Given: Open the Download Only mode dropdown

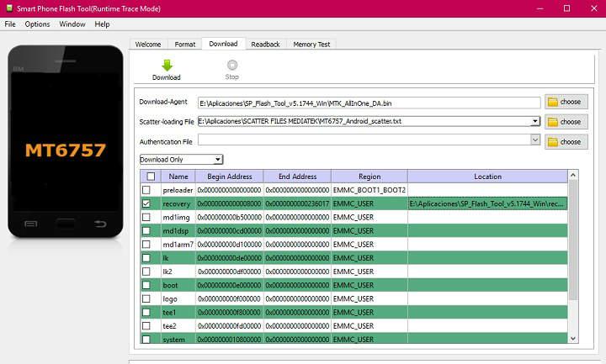Looking at the screenshot, I should [181, 160].
